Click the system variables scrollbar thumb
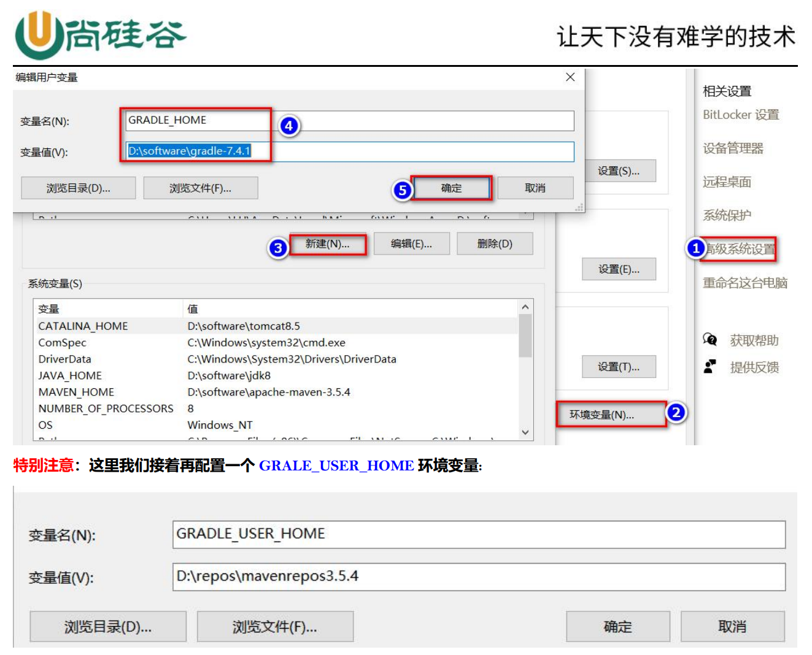This screenshot has width=812, height=655. tap(525, 335)
